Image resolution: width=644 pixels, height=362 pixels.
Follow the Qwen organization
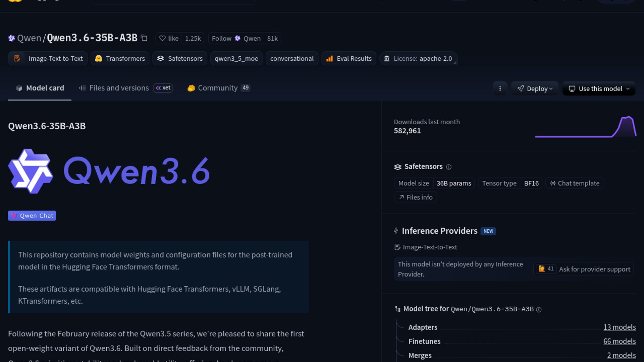coord(222,38)
